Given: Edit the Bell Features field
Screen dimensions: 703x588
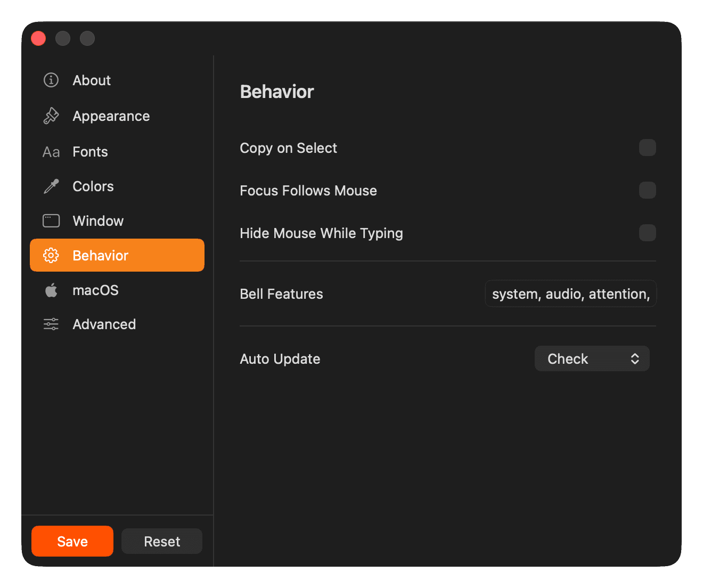Looking at the screenshot, I should tap(570, 293).
